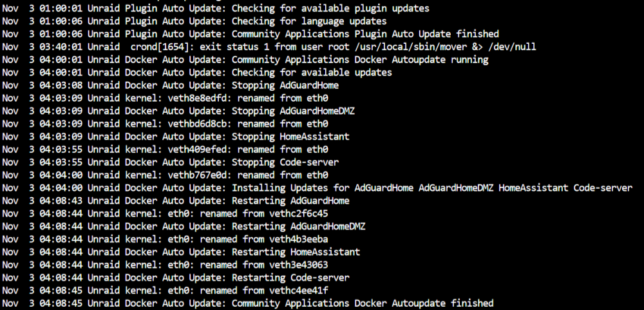Select the vethc2f6c45 kernel line
The image size is (644, 310).
coord(165,213)
